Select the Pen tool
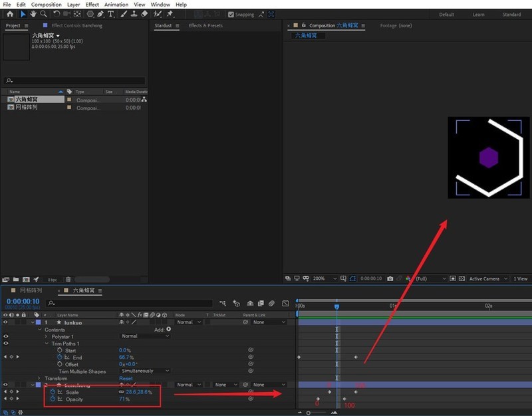The width and height of the screenshot is (532, 416). point(100,14)
